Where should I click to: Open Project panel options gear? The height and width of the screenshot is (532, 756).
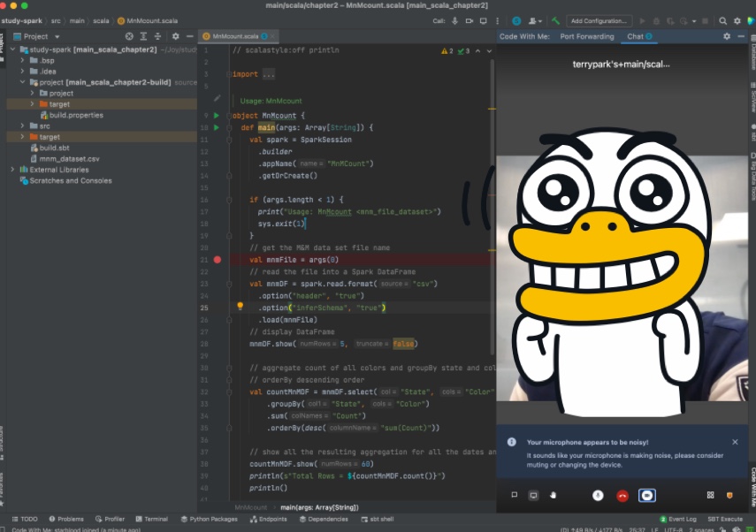pyautogui.click(x=175, y=36)
